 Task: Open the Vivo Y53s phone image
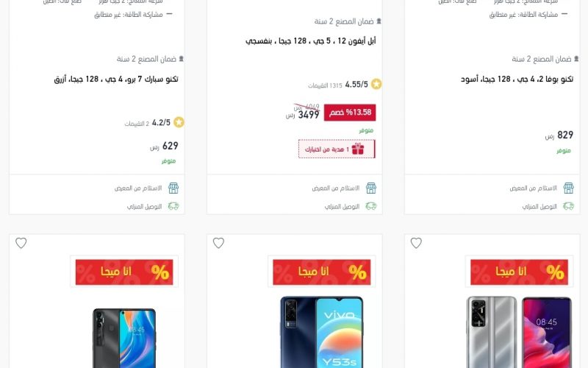pos(322,332)
